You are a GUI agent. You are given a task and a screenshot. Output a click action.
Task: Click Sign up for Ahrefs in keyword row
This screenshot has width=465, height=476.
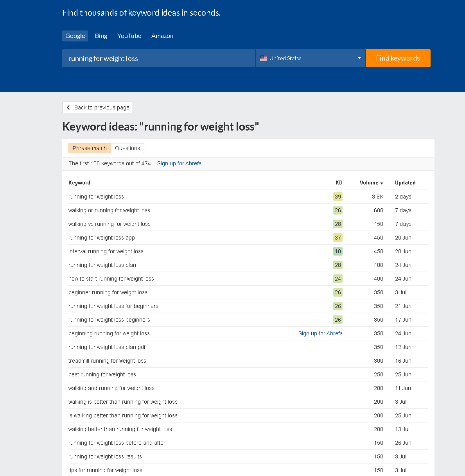click(x=320, y=333)
